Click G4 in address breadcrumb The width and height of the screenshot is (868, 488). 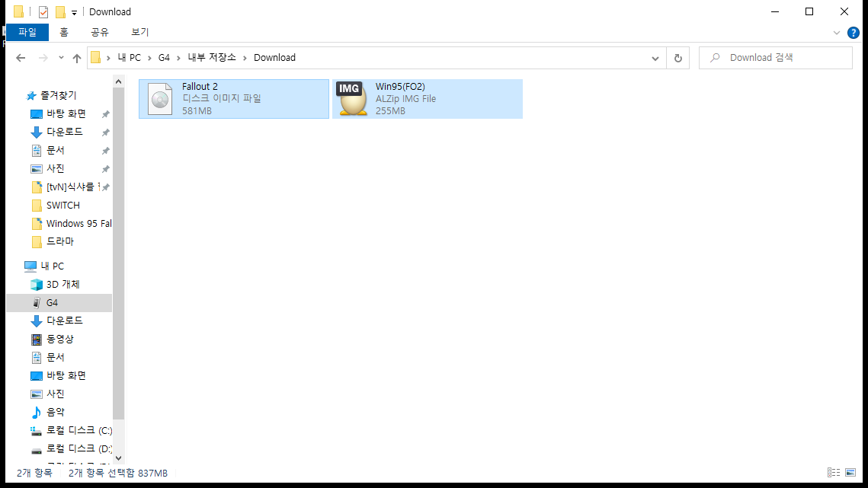coord(164,58)
